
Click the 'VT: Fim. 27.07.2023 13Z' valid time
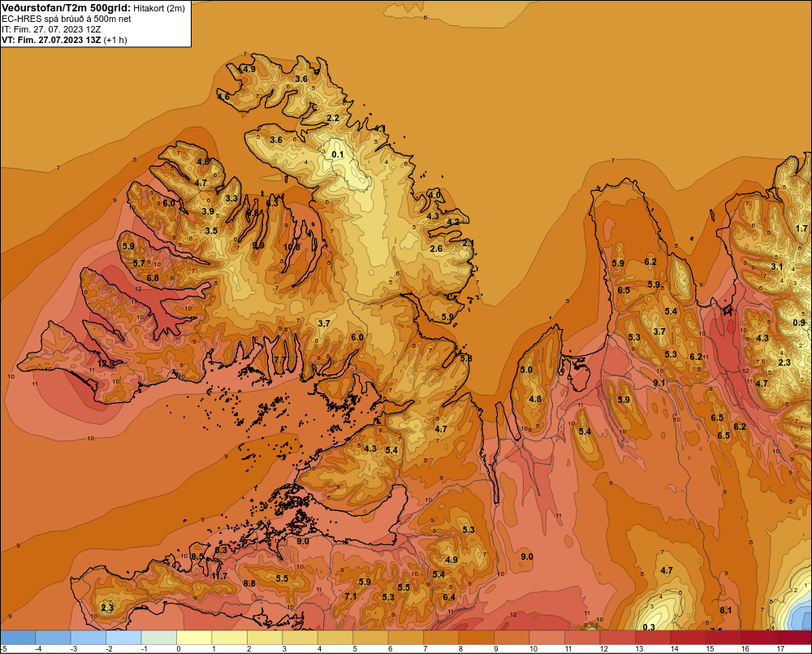[51, 39]
